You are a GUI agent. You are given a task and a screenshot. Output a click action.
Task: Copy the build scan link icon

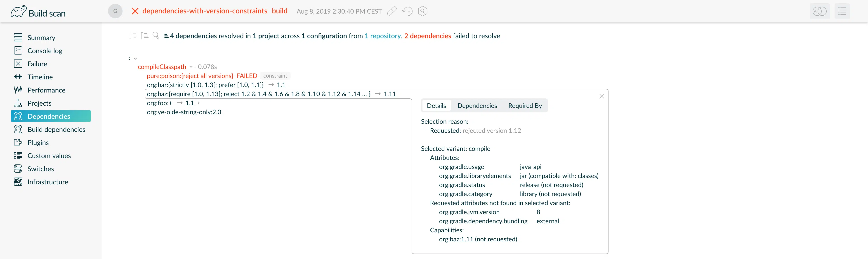(392, 11)
